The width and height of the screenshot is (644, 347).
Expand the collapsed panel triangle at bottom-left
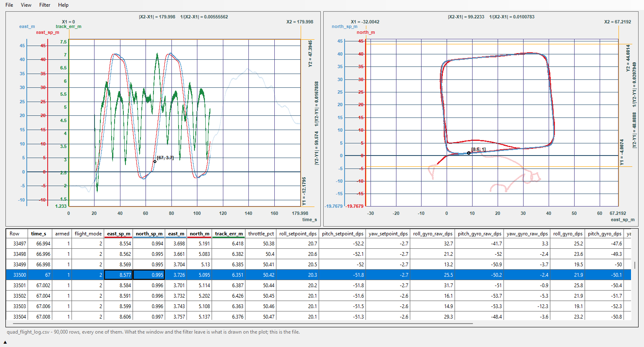tap(5, 342)
